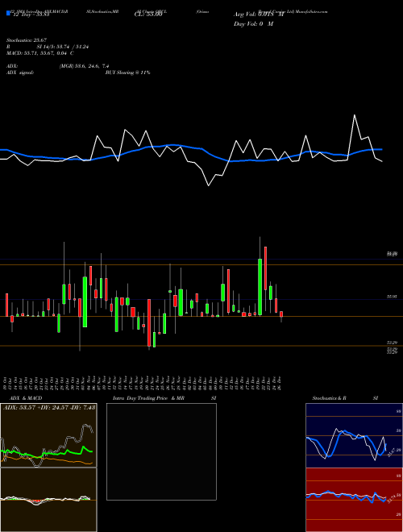This screenshot has height=532, width=403.
Task: Open the red RSI chart panel
Action: tap(354, 500)
